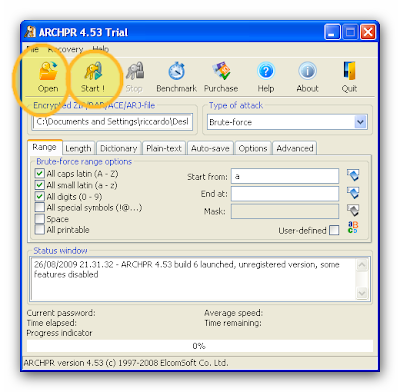This screenshot has width=400, height=392.
Task: Show the About dialog
Action: (x=307, y=77)
